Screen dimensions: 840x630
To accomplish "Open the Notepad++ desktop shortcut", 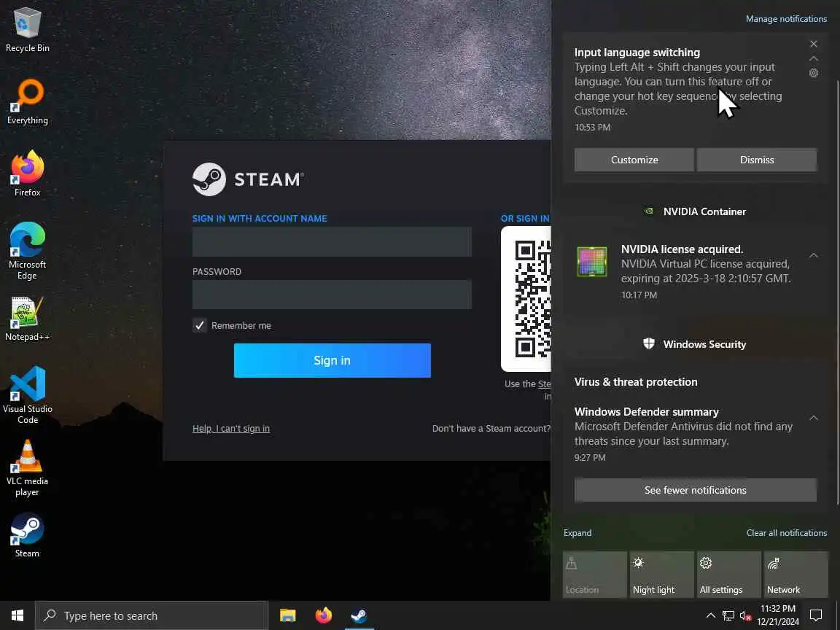I will pyautogui.click(x=27, y=319).
